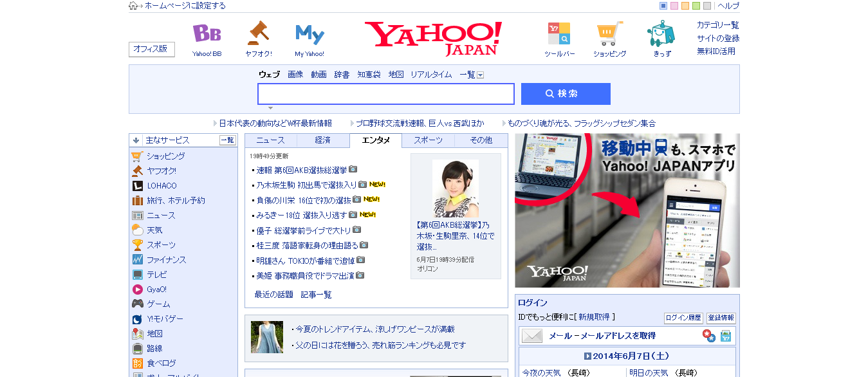Open 路線 in the services sidebar
868x377 pixels.
pos(154,349)
